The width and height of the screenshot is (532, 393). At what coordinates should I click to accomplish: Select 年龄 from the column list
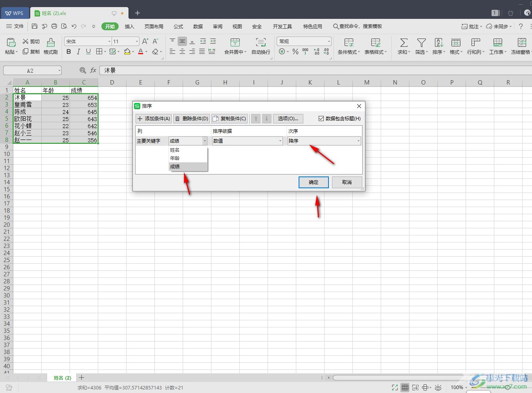188,158
